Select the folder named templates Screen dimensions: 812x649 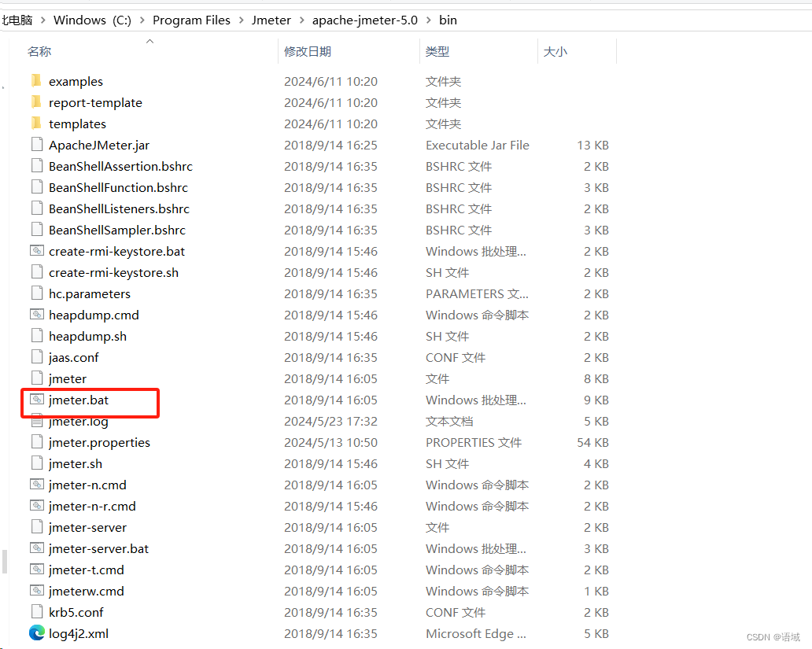77,124
